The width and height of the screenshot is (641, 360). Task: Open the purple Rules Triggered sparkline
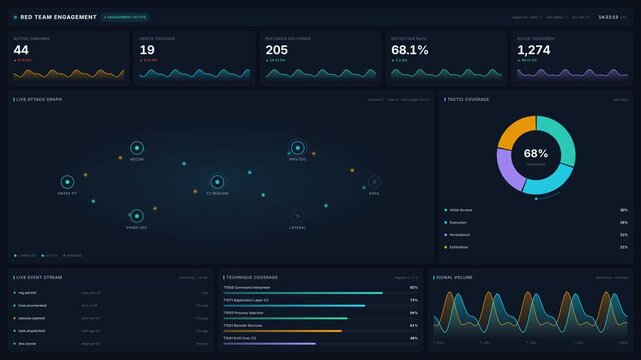(572, 74)
